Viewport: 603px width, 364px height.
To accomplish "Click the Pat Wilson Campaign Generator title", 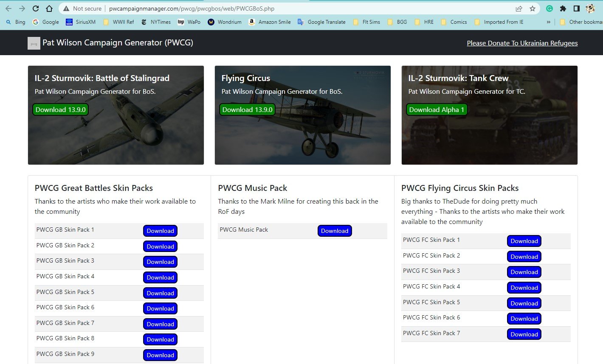I will pyautogui.click(x=118, y=43).
